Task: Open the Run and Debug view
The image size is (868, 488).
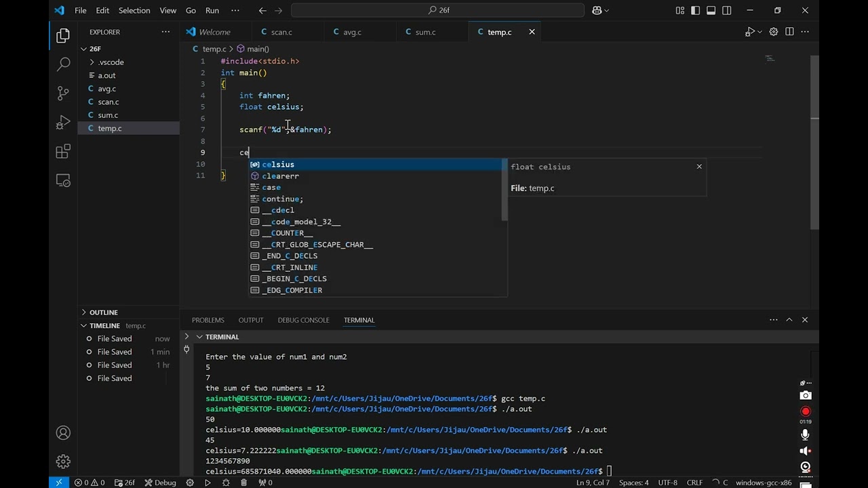Action: [63, 123]
